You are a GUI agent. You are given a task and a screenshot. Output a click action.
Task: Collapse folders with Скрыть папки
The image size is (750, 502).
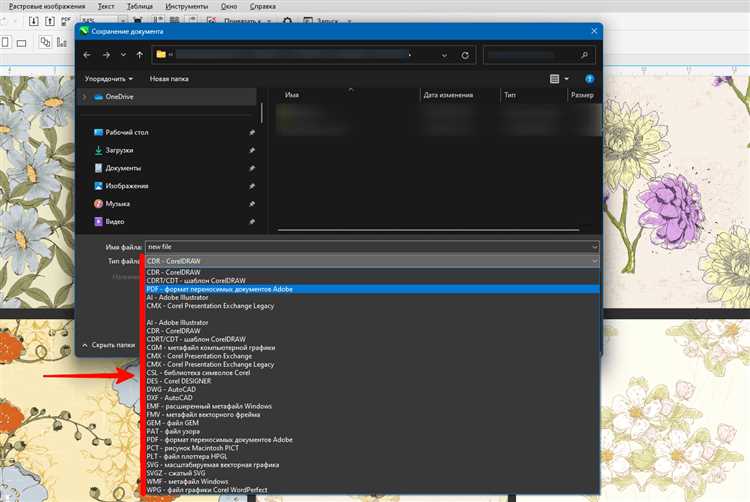coord(109,345)
